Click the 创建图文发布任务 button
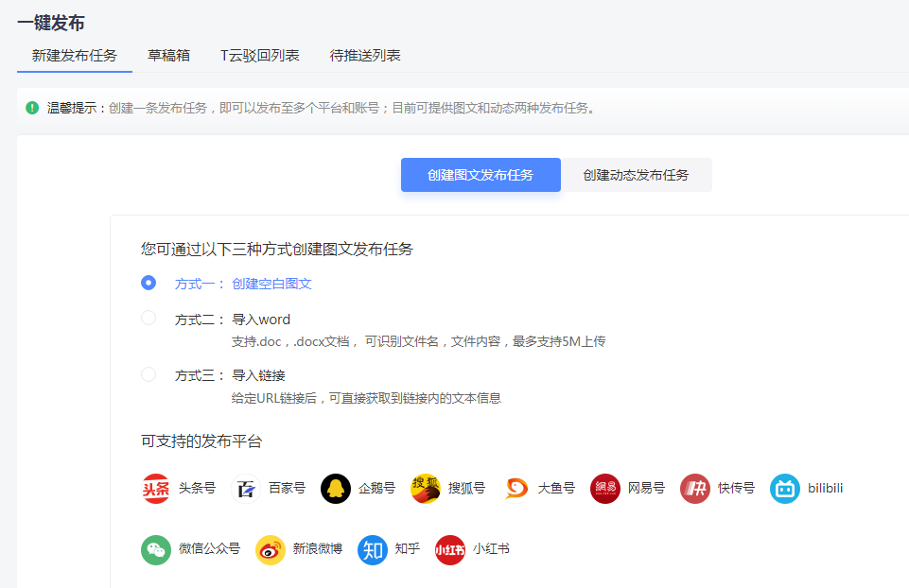 [481, 175]
